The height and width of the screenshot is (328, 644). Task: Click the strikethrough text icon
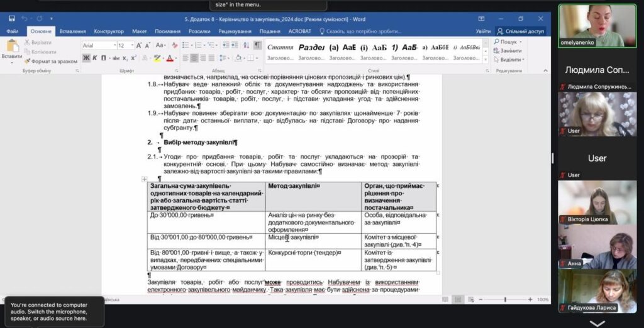tap(116, 58)
